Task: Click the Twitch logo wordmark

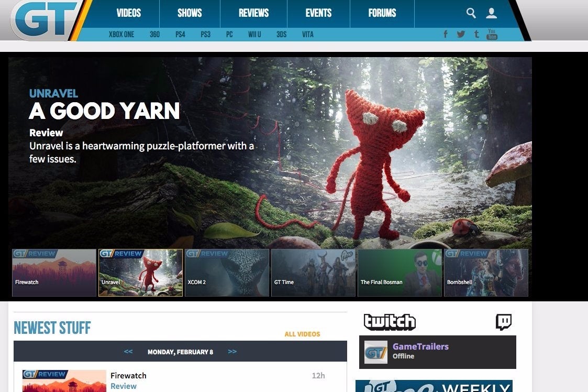Action: [390, 322]
